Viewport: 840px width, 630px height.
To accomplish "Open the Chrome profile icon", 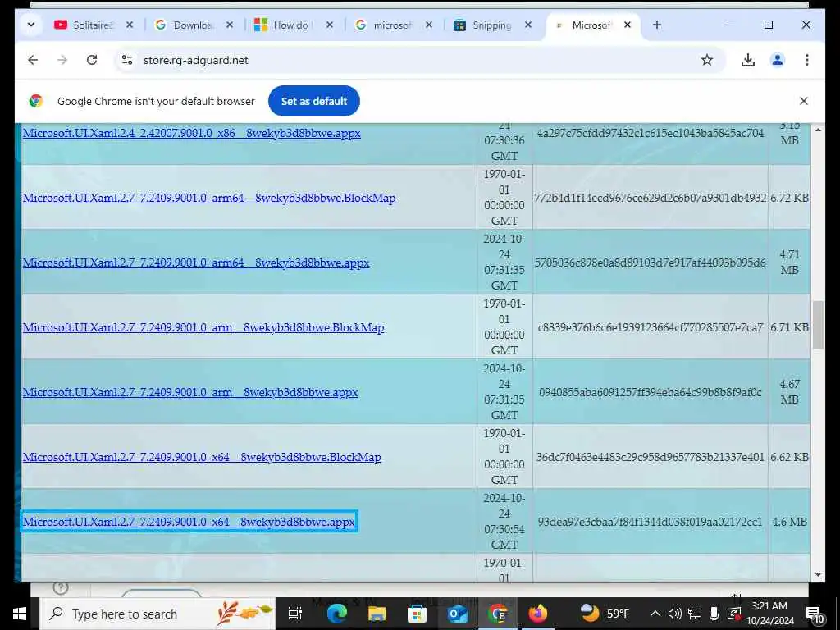I will tap(778, 60).
